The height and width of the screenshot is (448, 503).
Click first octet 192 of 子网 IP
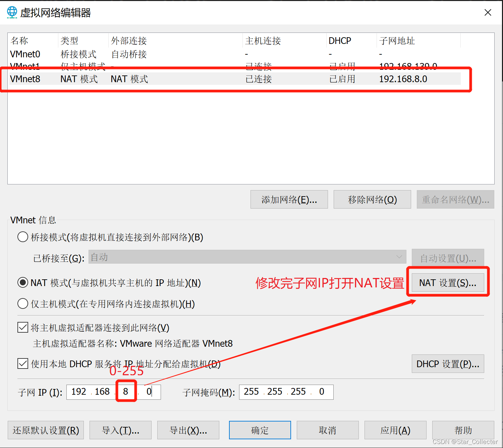79,392
